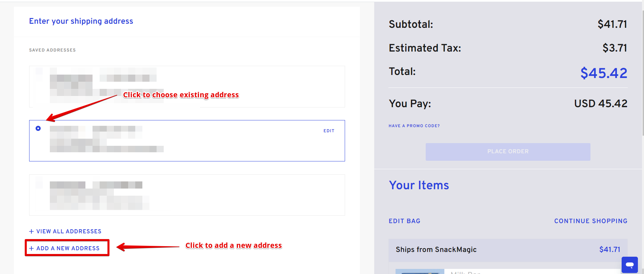
Task: Click the Your Items heading
Action: (x=419, y=185)
